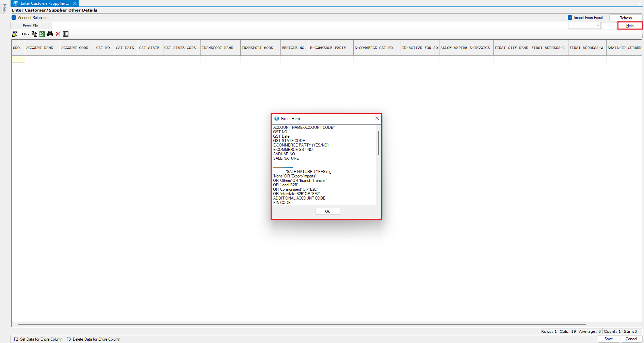Close the Excel Help dialog with X
644x343 pixels.
click(x=377, y=118)
